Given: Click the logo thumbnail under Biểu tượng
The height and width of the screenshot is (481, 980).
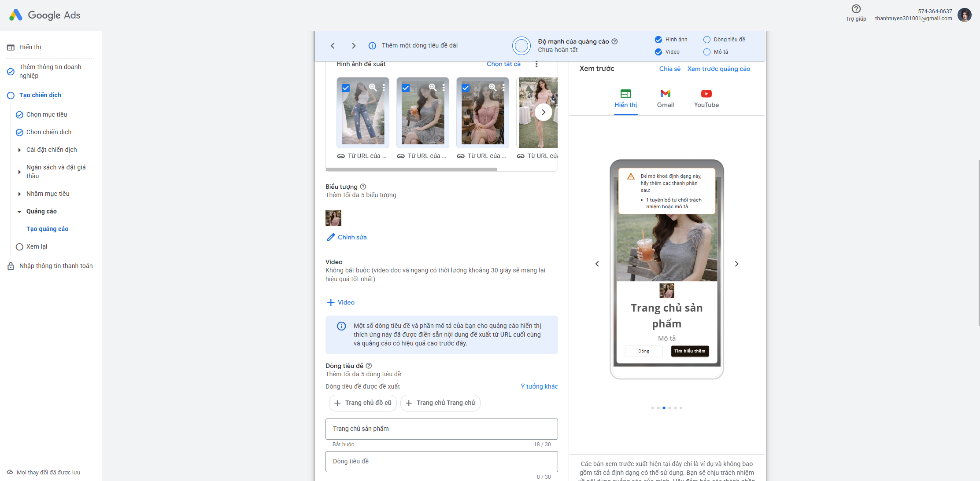Looking at the screenshot, I should click(333, 218).
